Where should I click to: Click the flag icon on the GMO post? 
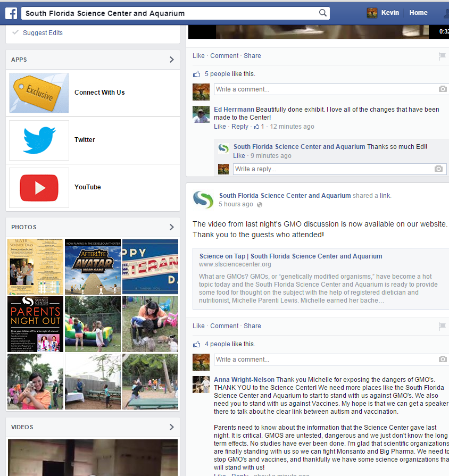click(x=442, y=326)
